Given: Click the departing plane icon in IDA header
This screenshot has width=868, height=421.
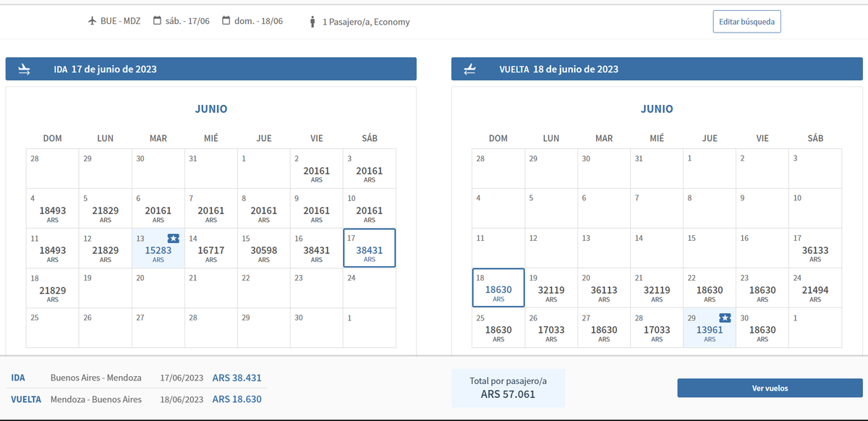Looking at the screenshot, I should (25, 69).
